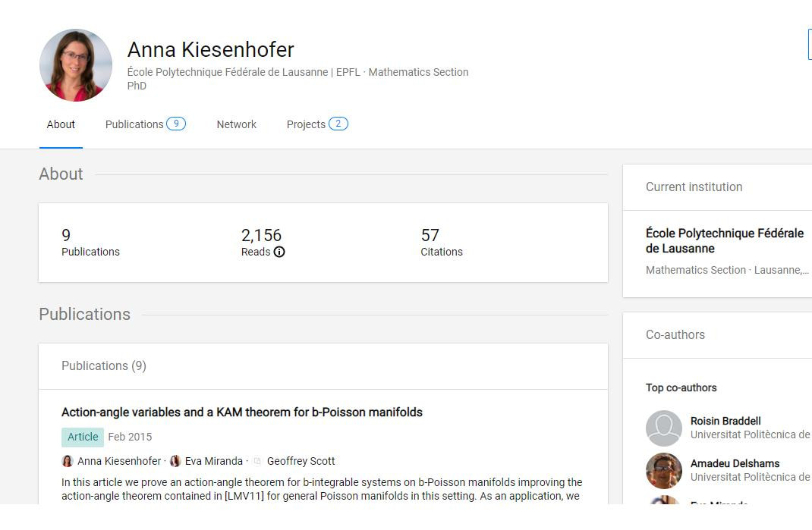
Task: Open Anna Kiesenhofer's large profile photo
Action: [x=76, y=65]
